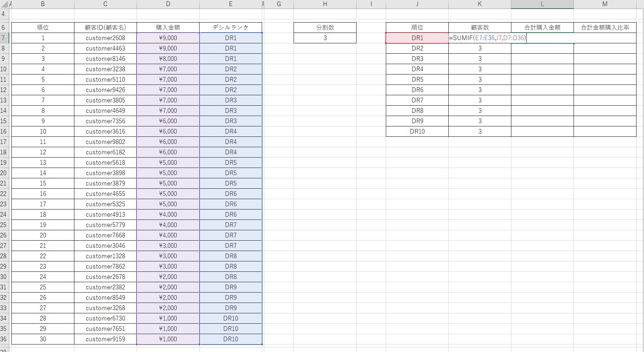Select the 合計購入金額 header cell

pyautogui.click(x=542, y=28)
